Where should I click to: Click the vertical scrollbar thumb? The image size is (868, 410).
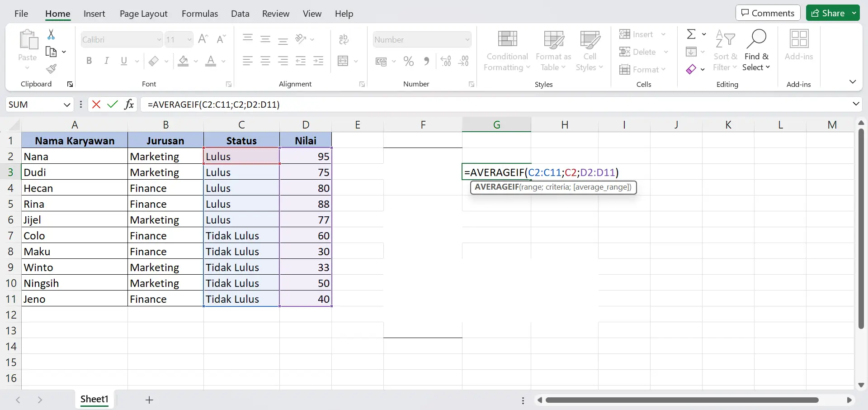(x=861, y=229)
